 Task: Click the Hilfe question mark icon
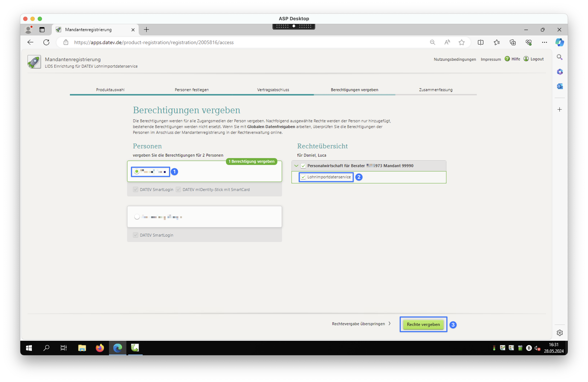pos(507,59)
